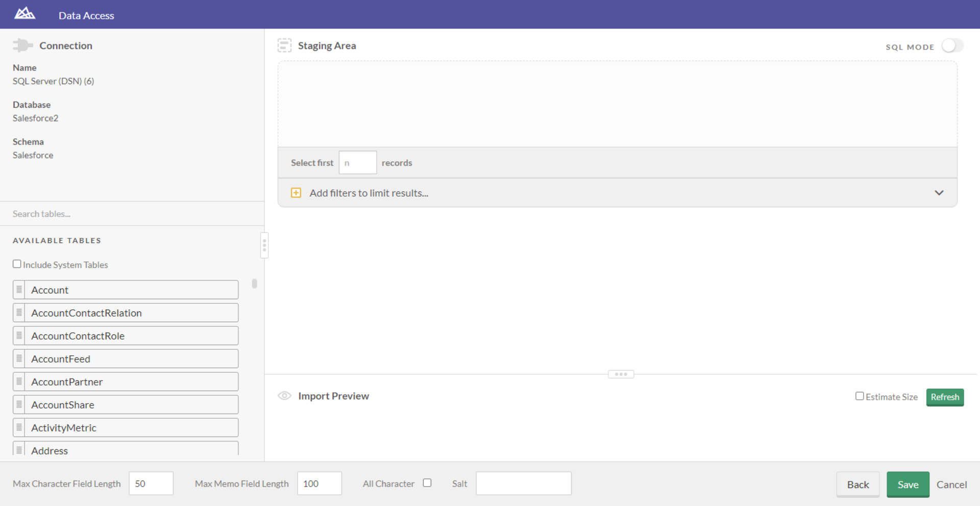
Task: Click the drag handle icon of AccountFeed table
Action: point(19,358)
